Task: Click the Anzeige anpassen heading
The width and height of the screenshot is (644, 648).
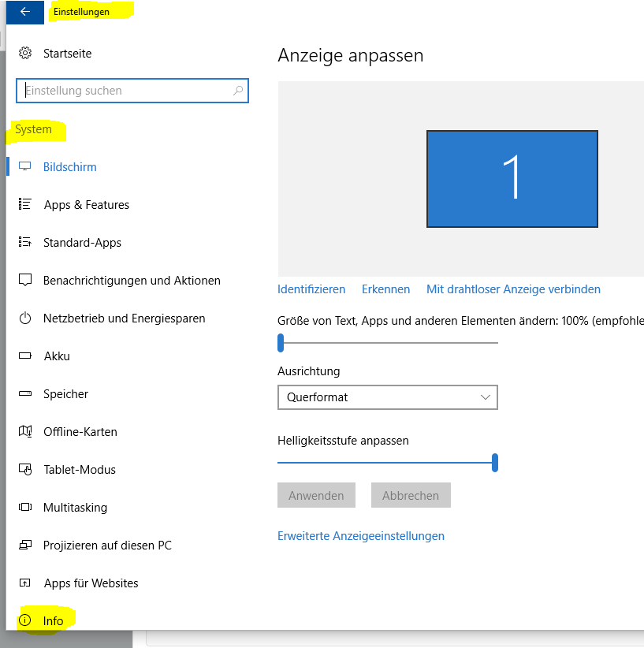Action: pyautogui.click(x=351, y=55)
